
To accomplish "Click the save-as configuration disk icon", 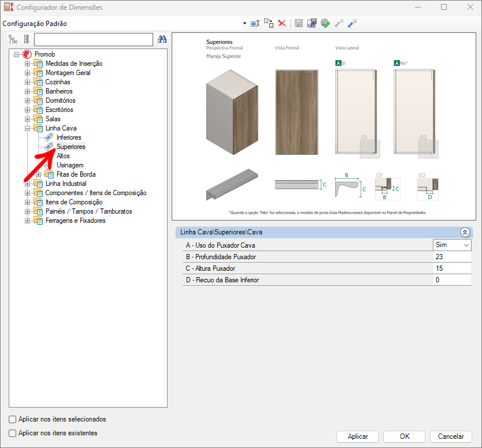I will [x=312, y=24].
